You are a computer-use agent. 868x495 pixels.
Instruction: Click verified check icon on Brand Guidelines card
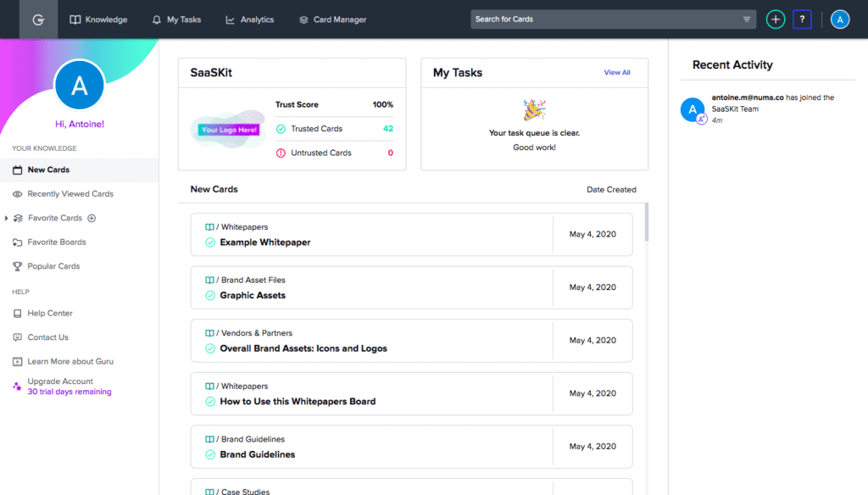point(210,454)
